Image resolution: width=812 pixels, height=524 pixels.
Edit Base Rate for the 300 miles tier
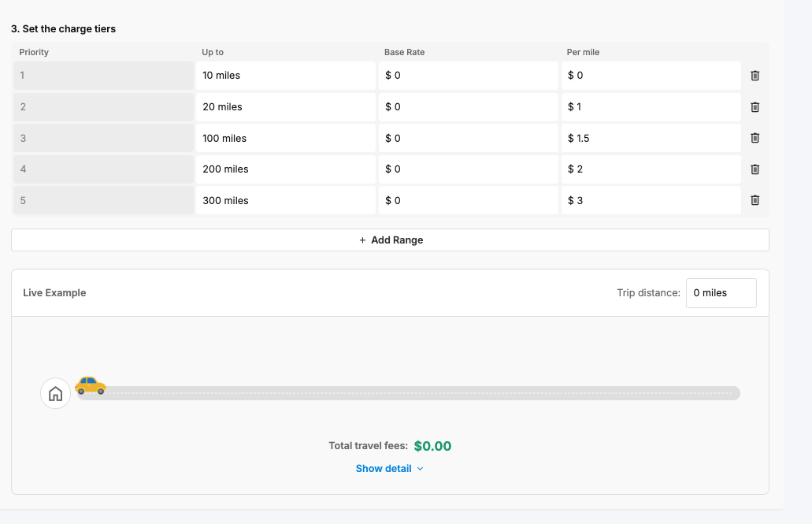(x=468, y=200)
